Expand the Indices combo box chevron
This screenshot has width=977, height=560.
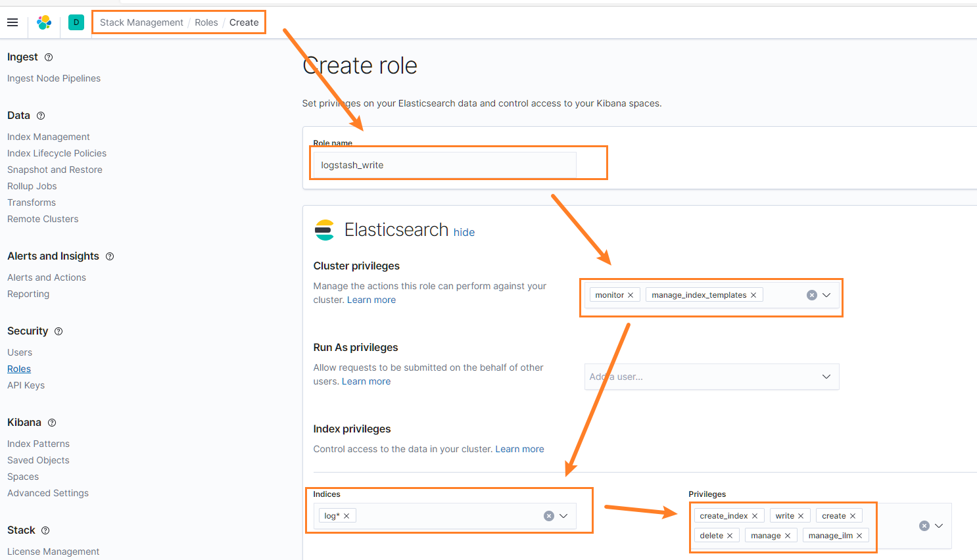tap(563, 516)
